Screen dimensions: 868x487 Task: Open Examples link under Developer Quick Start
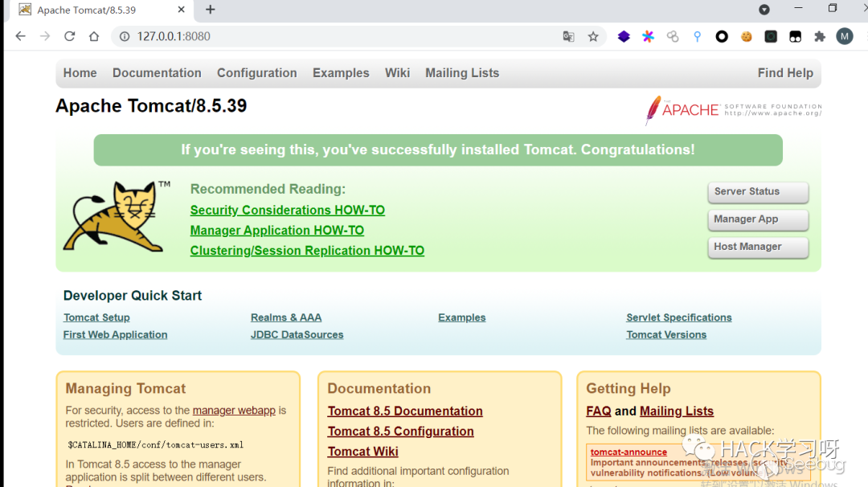461,317
